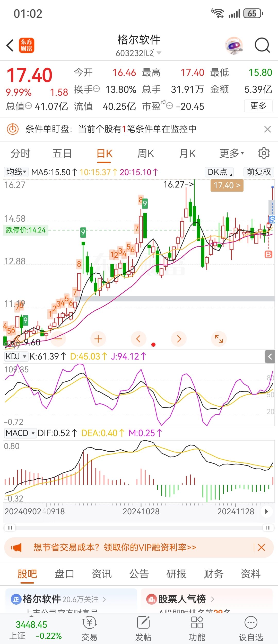The height and width of the screenshot is (644, 278).
Task: Open the DK点 selector
Action: pyautogui.click(x=219, y=172)
